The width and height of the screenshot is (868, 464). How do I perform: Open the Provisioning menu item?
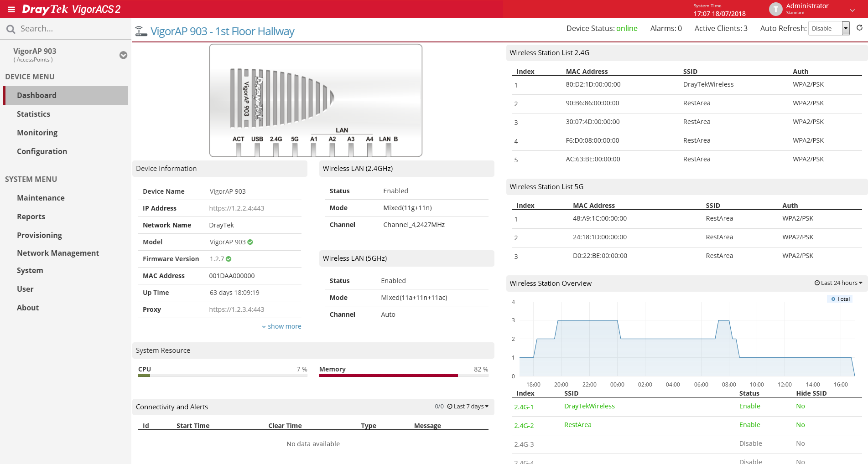[x=39, y=235]
